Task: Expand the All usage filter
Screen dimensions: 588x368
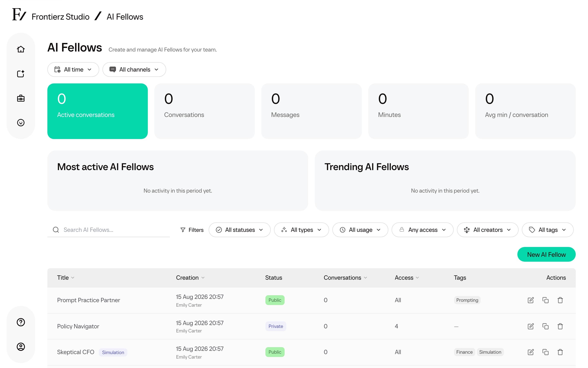Action: tap(360, 230)
